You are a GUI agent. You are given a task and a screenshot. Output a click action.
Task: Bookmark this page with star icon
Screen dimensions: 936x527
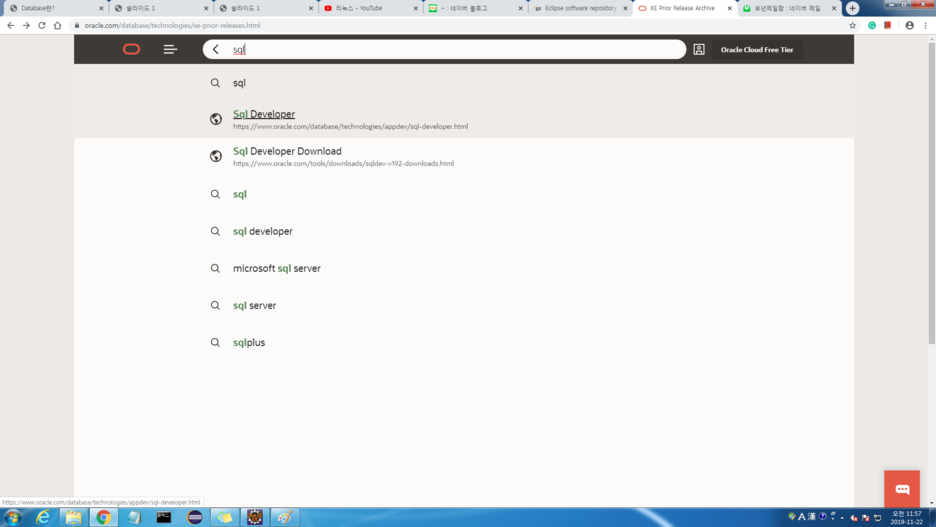point(852,26)
